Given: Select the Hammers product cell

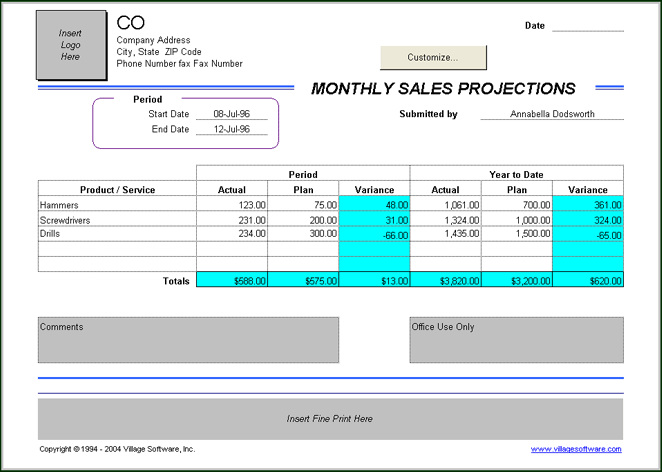Looking at the screenshot, I should click(x=117, y=205).
